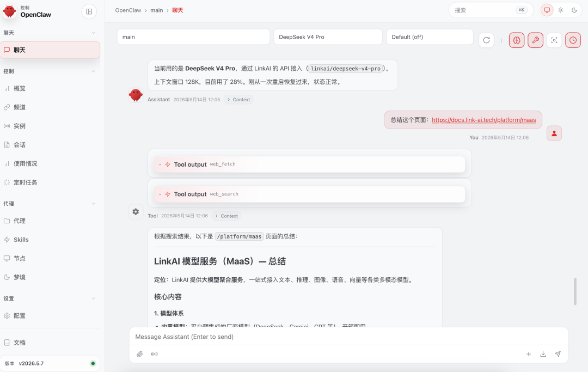The height and width of the screenshot is (372, 588).
Task: Focus the Message Assistant input box
Action: tap(349, 337)
